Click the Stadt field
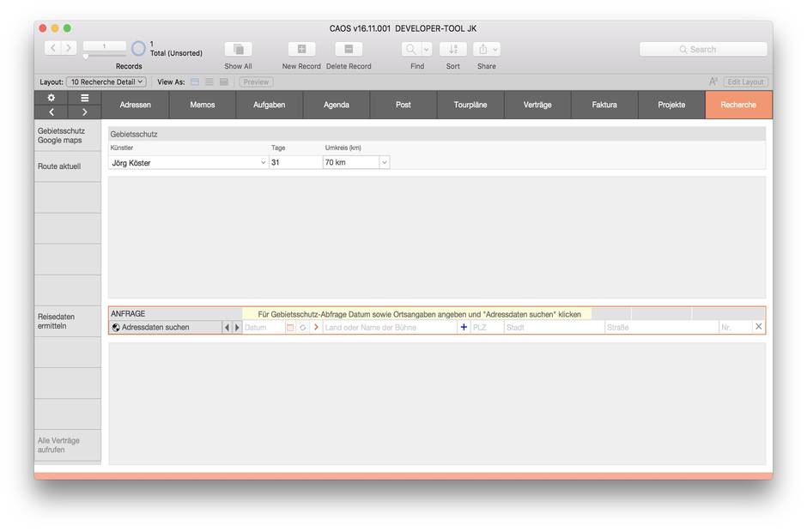The width and height of the screenshot is (807, 532). 555,327
